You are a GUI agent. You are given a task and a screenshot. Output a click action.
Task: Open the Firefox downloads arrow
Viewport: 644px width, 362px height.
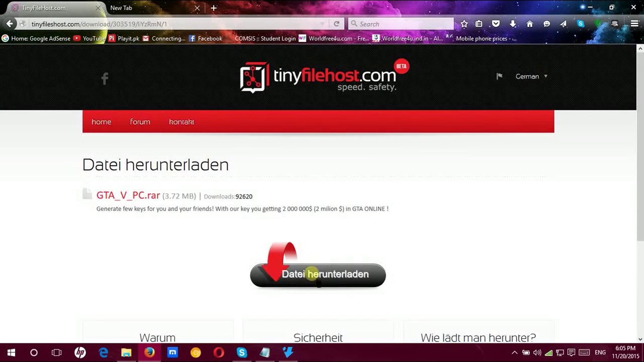click(513, 24)
